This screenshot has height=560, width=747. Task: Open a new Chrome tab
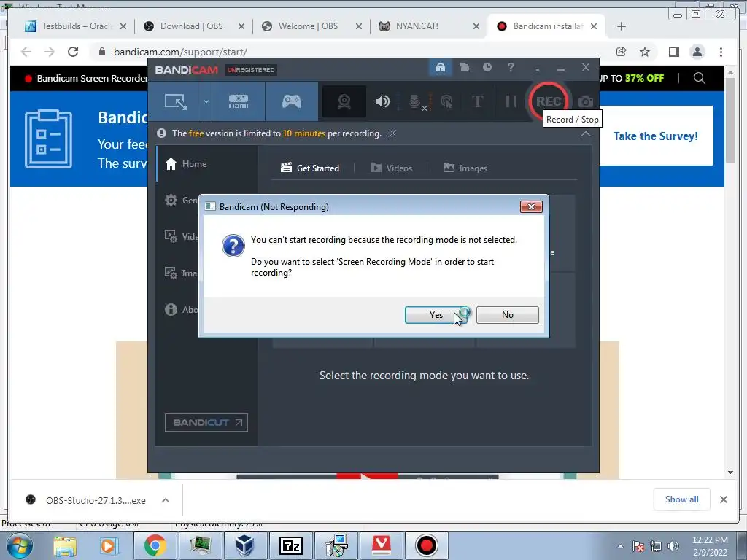pyautogui.click(x=622, y=26)
